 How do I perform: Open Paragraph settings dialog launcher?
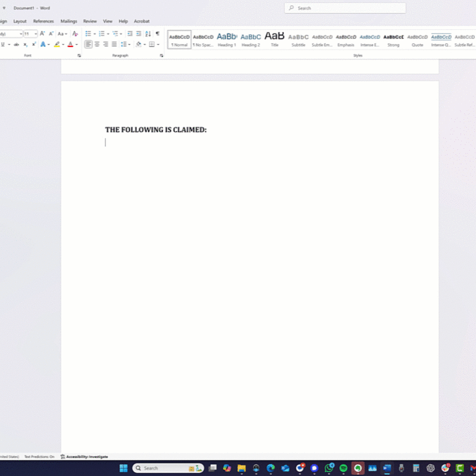tap(161, 56)
